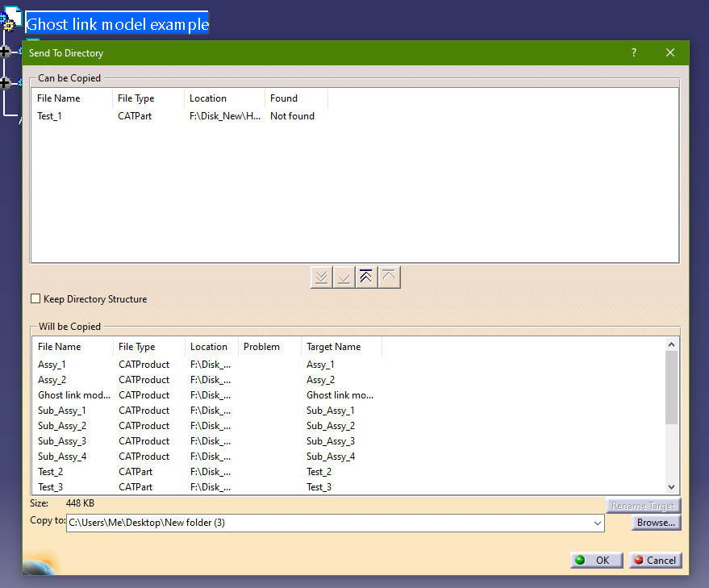The width and height of the screenshot is (709, 588).
Task: Click the Test_3 target name cell
Action: [319, 487]
